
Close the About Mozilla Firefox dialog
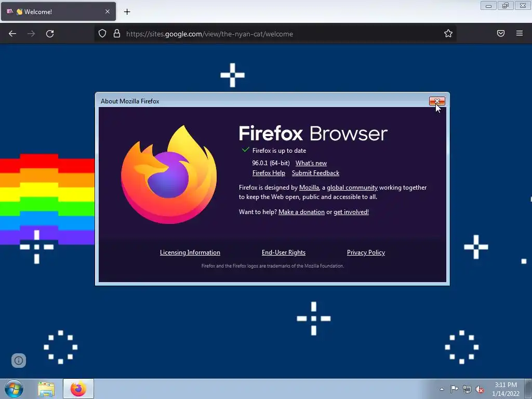pyautogui.click(x=437, y=101)
